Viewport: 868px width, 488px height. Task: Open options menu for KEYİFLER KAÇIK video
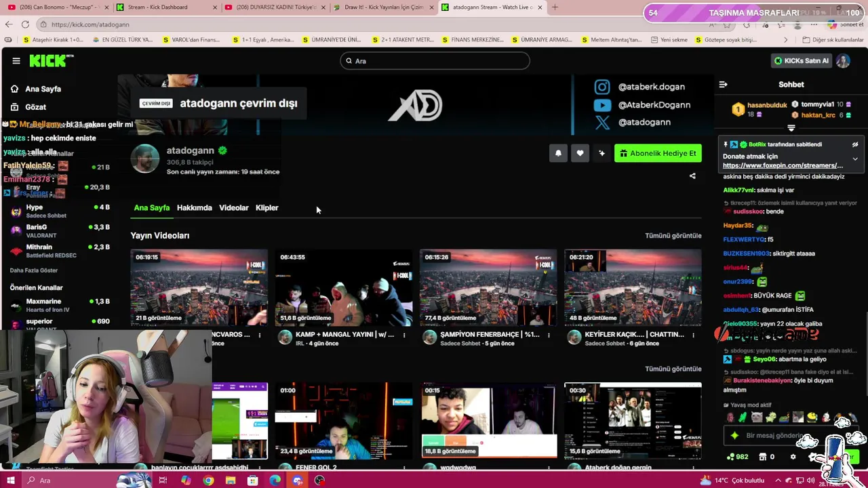tap(693, 335)
